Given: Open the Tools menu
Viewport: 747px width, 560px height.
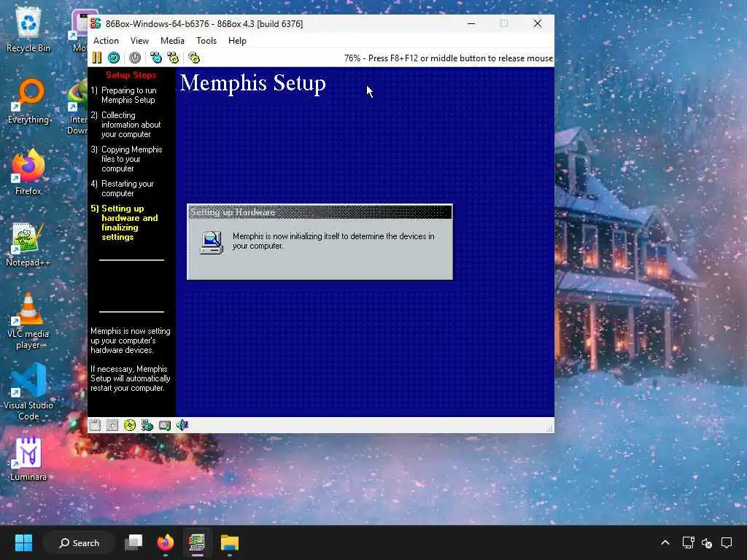Looking at the screenshot, I should coord(206,41).
